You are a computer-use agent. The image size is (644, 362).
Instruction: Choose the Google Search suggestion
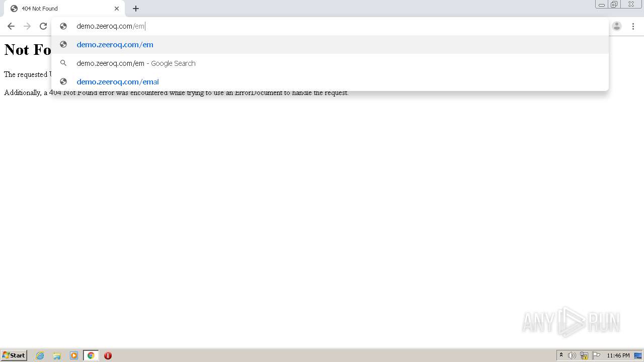coord(330,63)
